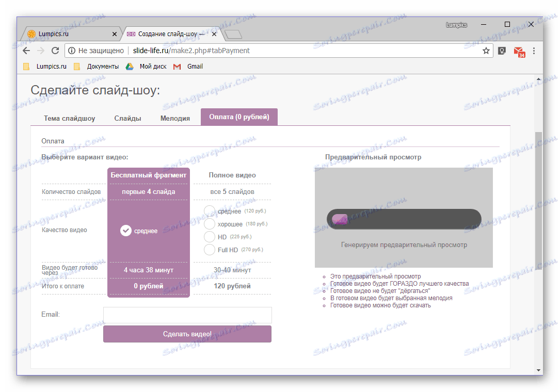Open the 'Мой диск' bookmark
Image resolution: width=560 pixels, height=392 pixels.
point(146,67)
